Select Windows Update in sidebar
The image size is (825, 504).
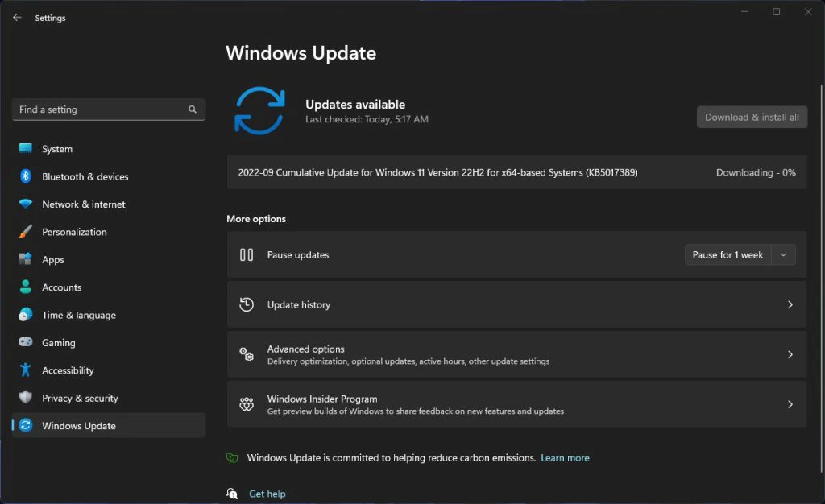click(x=109, y=425)
